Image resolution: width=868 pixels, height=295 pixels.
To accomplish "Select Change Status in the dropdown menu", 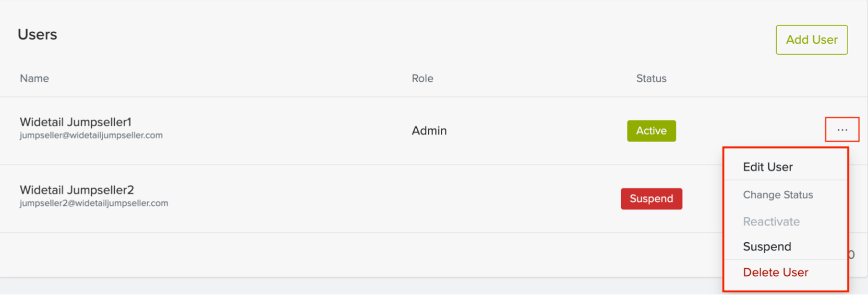I will 778,195.
